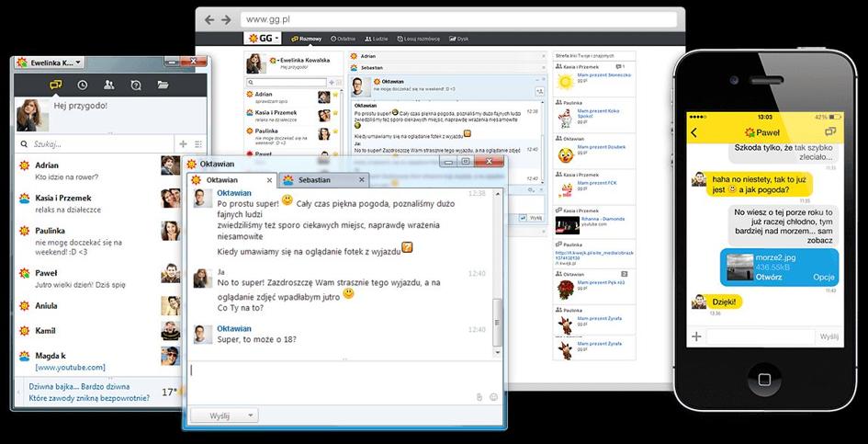Open Dysk tab in web app
The image size is (868, 444).
tap(459, 39)
